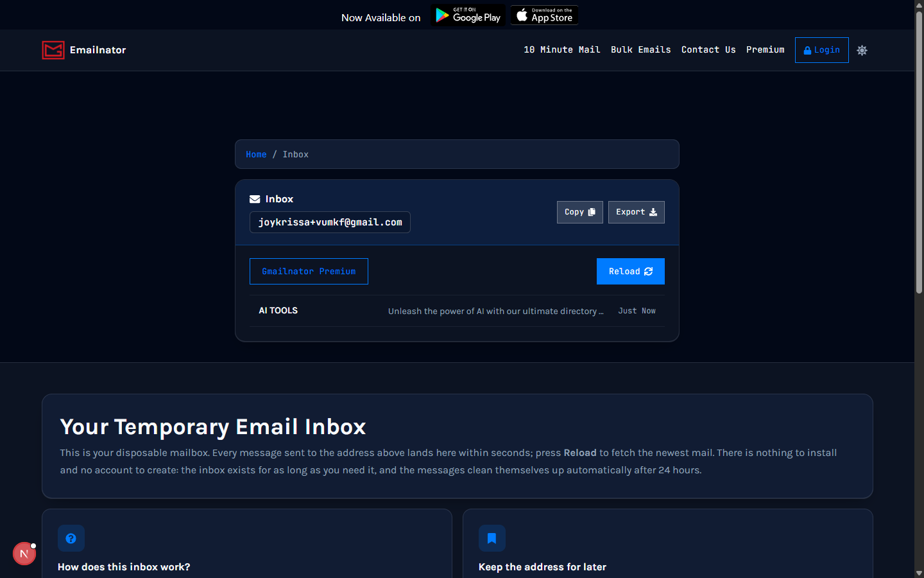Click the Emailinator envelope logo icon
The height and width of the screenshot is (578, 924).
coord(53,50)
